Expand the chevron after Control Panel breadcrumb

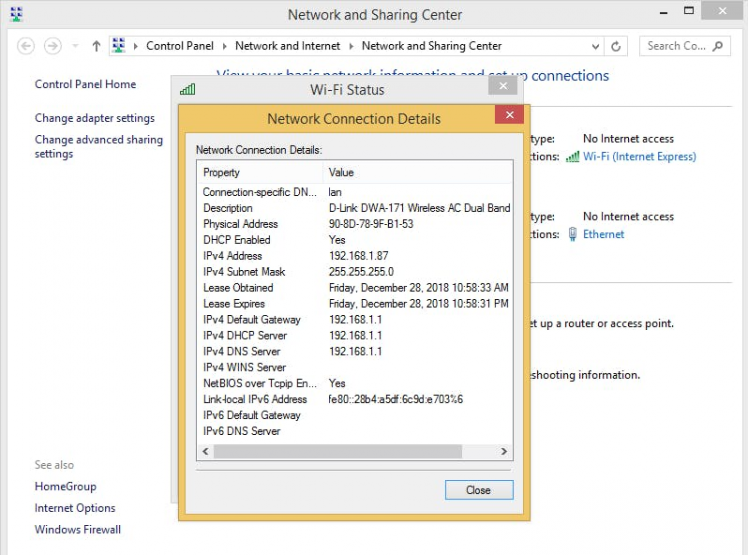(x=225, y=46)
